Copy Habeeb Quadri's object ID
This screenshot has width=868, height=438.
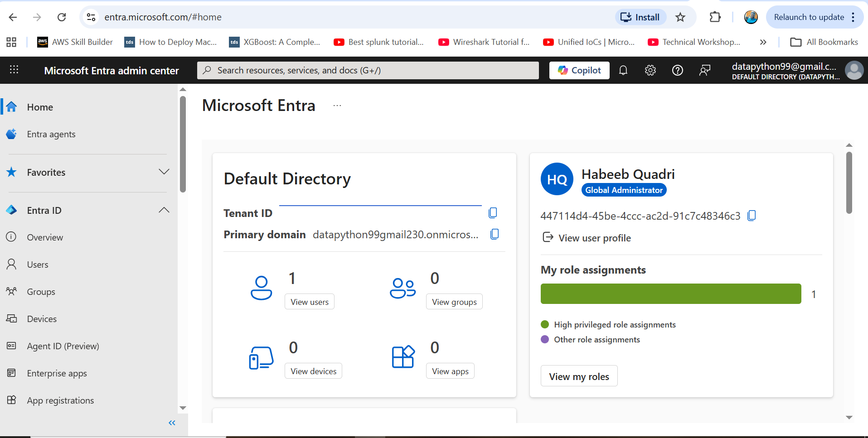pyautogui.click(x=752, y=216)
